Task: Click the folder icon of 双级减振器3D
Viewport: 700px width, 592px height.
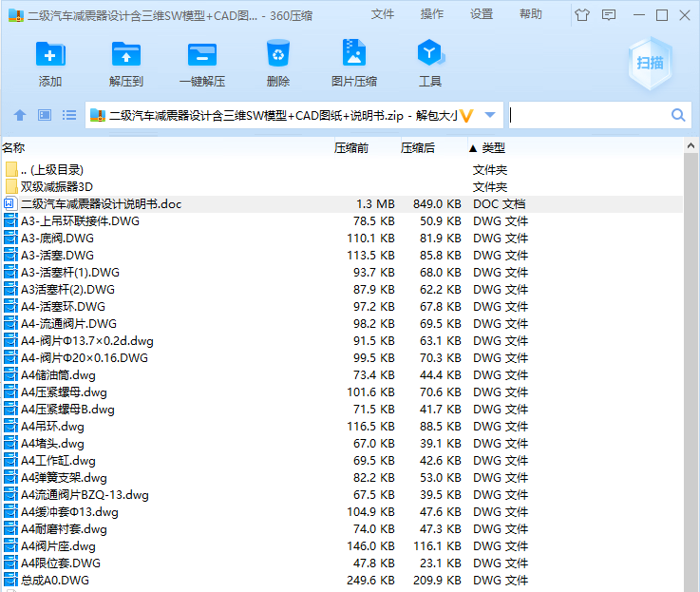Action: [x=11, y=187]
